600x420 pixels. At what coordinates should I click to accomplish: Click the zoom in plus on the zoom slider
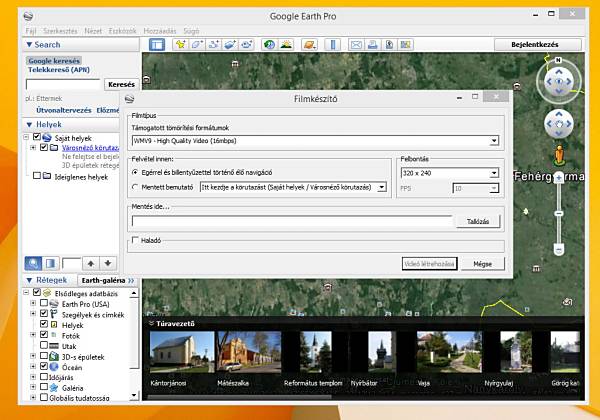point(559,178)
